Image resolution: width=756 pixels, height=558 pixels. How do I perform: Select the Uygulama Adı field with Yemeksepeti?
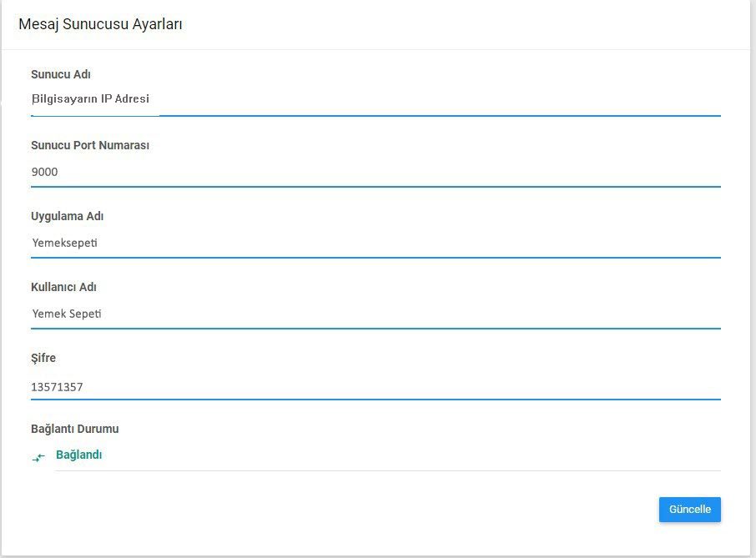point(375,244)
